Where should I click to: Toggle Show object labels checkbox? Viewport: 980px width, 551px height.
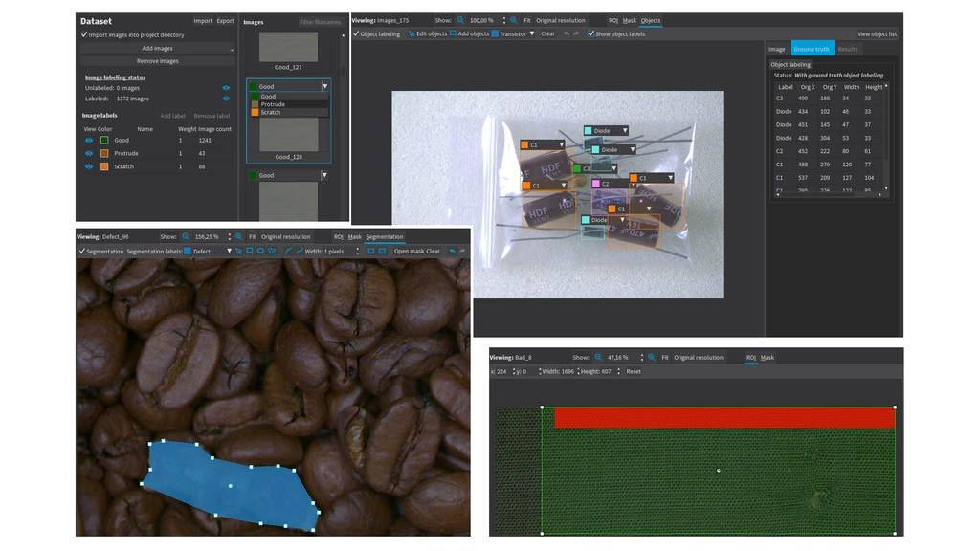click(590, 33)
